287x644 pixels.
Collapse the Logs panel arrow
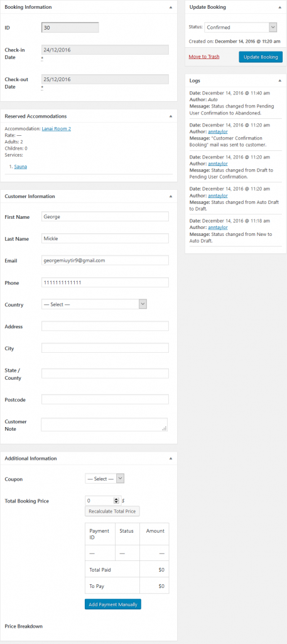(280, 80)
